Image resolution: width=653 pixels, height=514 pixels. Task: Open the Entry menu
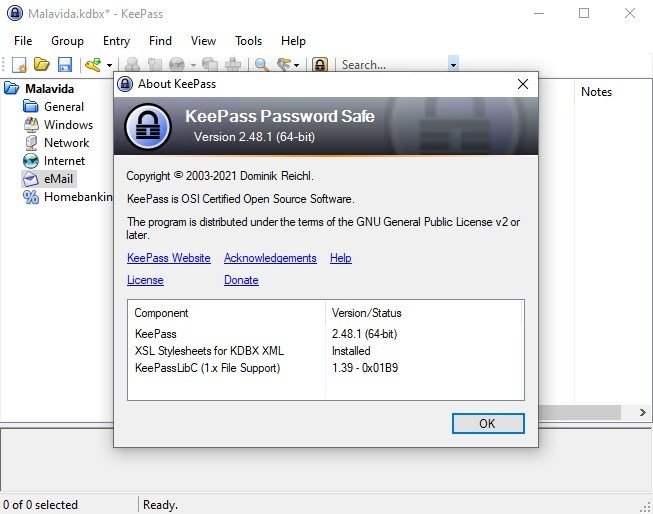tap(116, 41)
